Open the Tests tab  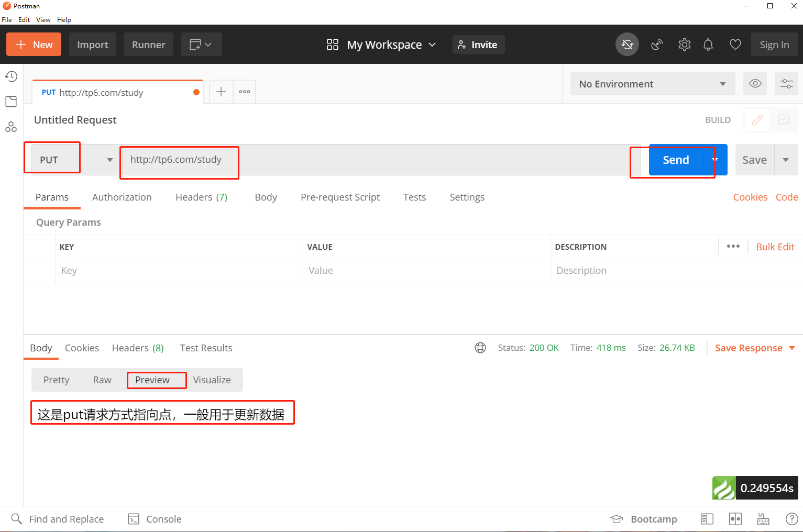point(414,197)
